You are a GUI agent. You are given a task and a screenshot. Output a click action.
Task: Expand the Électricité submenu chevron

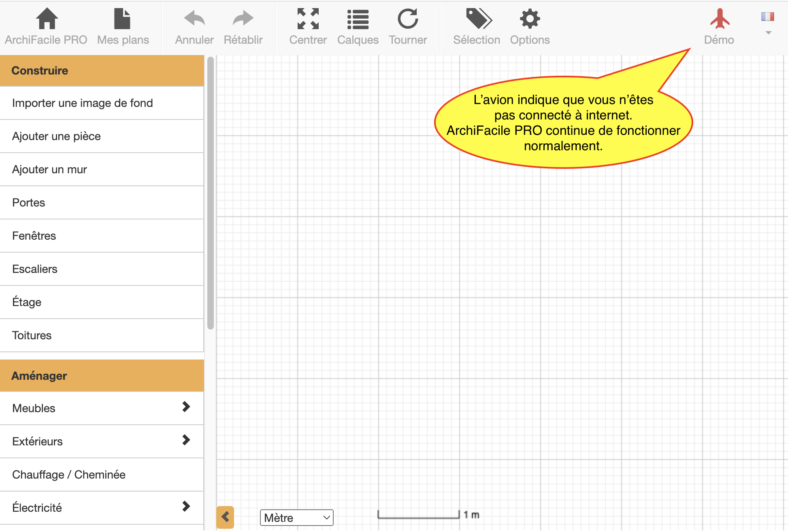pos(186,506)
